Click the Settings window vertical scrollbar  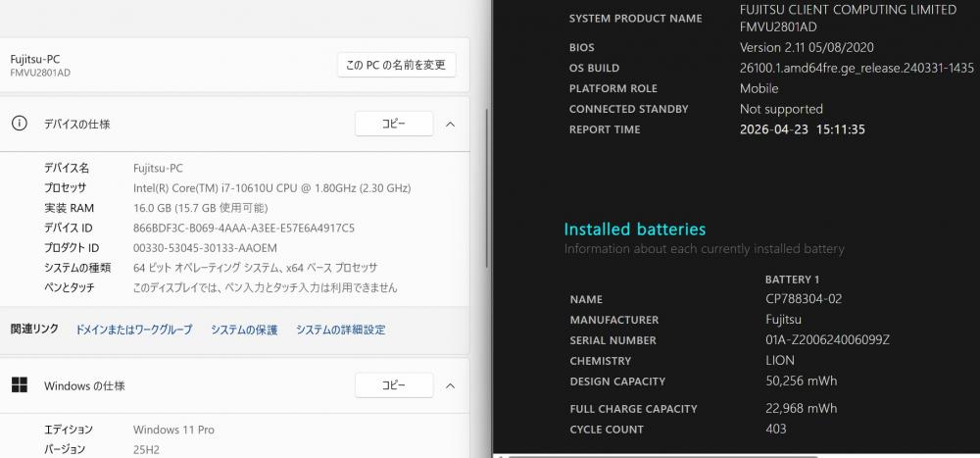(x=487, y=196)
